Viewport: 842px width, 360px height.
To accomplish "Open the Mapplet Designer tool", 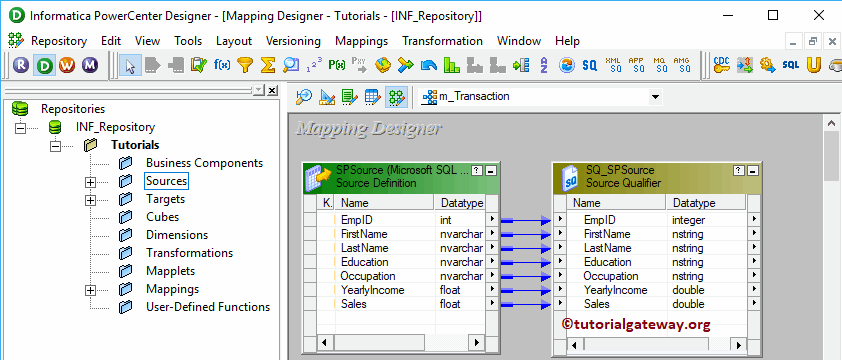I will tap(373, 97).
